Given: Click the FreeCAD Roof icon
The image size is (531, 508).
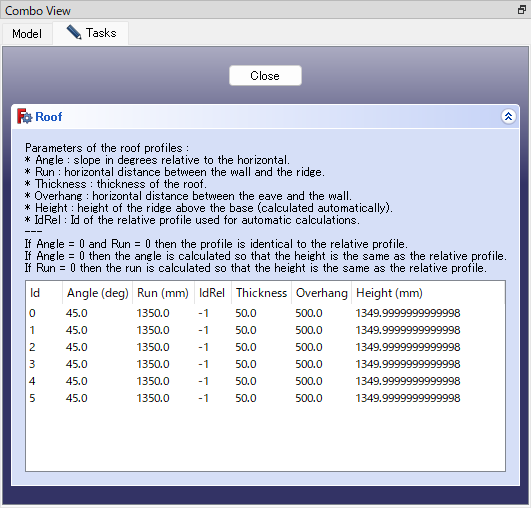Looking at the screenshot, I should [x=24, y=117].
